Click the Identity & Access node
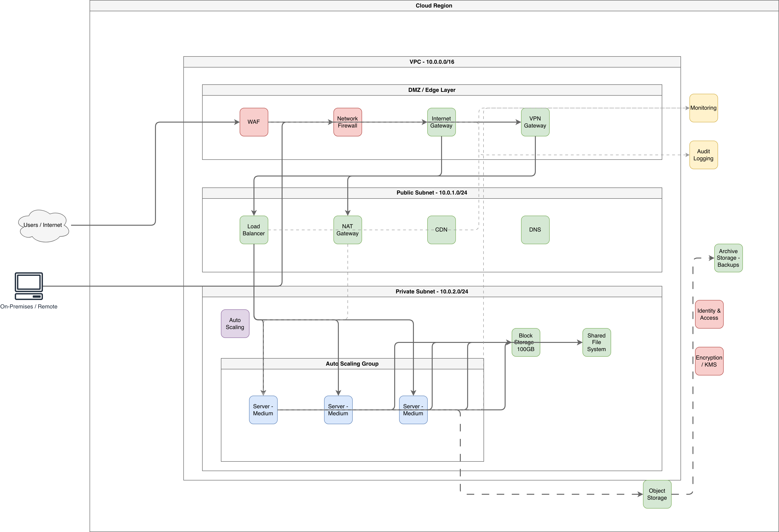Screen dimensions: 779x532 click(709, 314)
